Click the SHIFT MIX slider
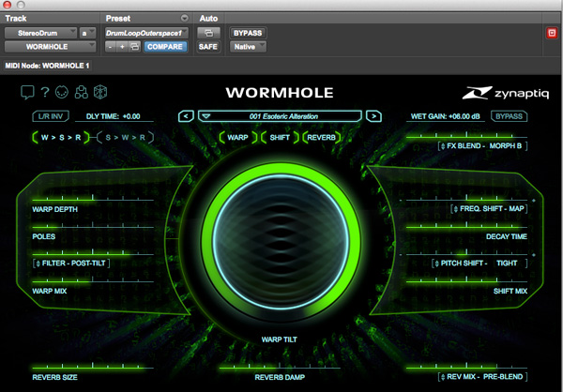This screenshot has width=563, height=392. pyautogui.click(x=466, y=280)
